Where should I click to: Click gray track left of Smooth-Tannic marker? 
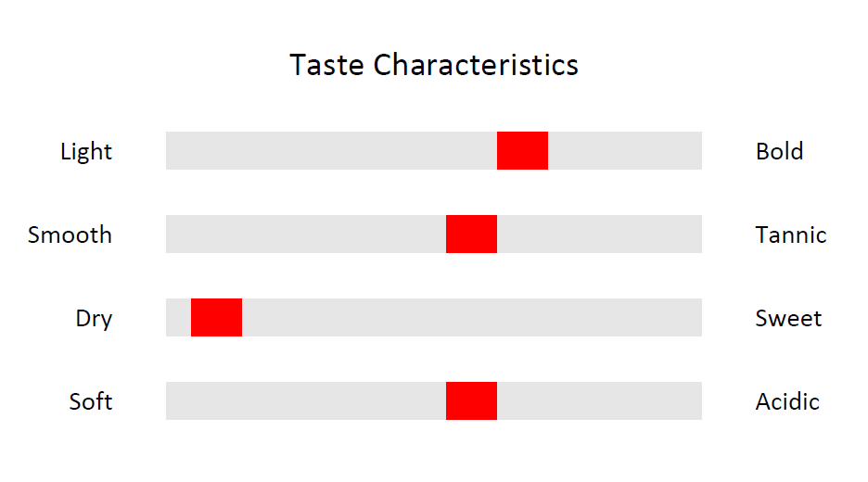tap(306, 235)
